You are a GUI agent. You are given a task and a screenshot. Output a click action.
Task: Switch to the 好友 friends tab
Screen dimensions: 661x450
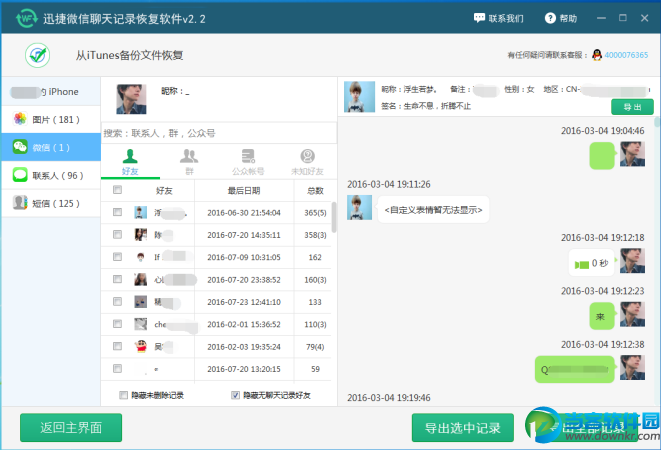click(x=130, y=162)
